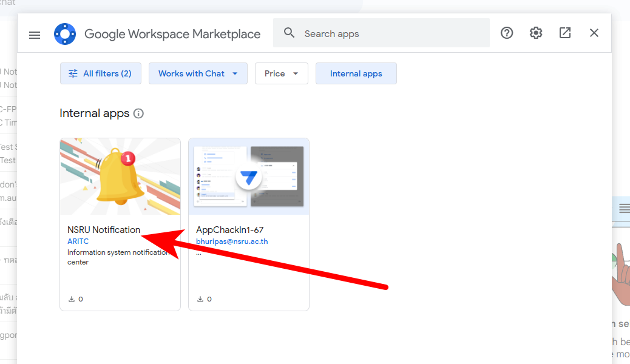Click the Google Workspace Marketplace title text
630x364 pixels.
(172, 34)
